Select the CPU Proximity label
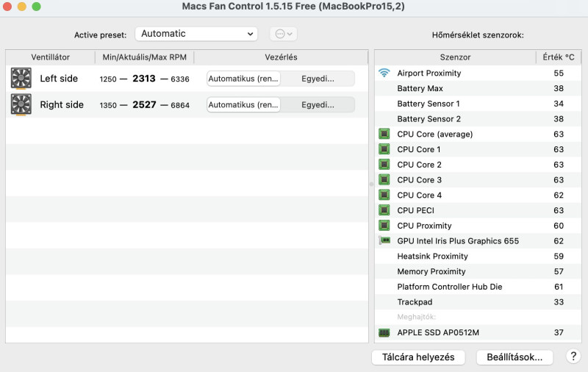The width and height of the screenshot is (588, 372). tap(424, 226)
